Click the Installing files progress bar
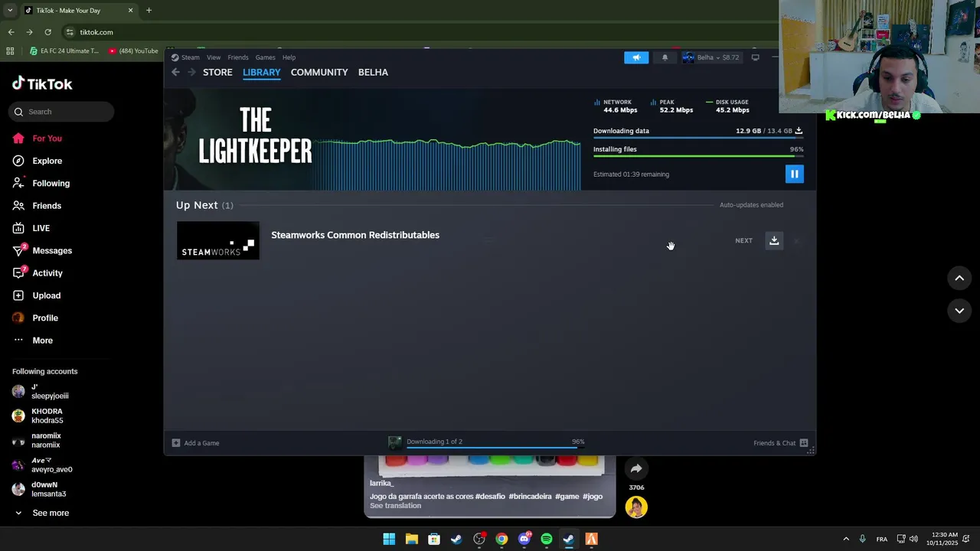980x551 pixels. (x=698, y=156)
